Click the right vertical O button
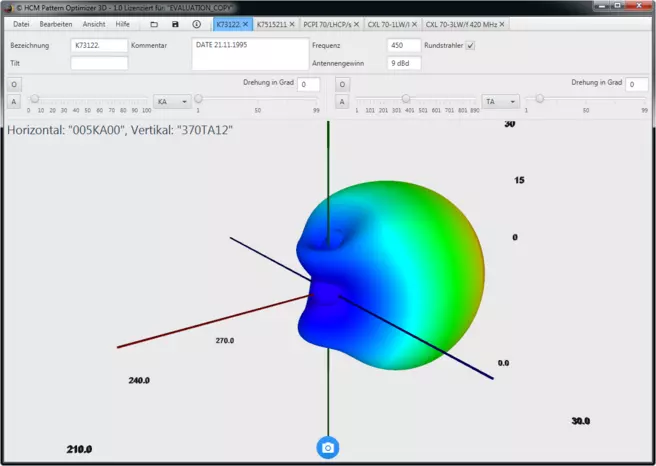The width and height of the screenshot is (656, 466). point(342,84)
